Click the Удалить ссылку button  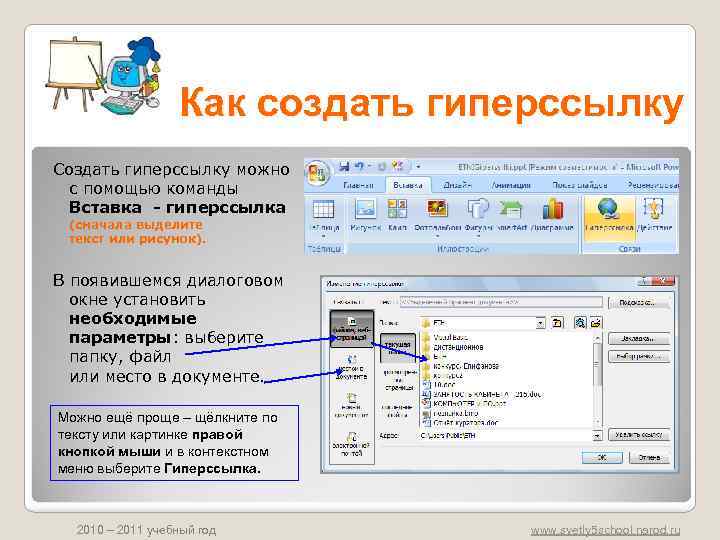(639, 434)
